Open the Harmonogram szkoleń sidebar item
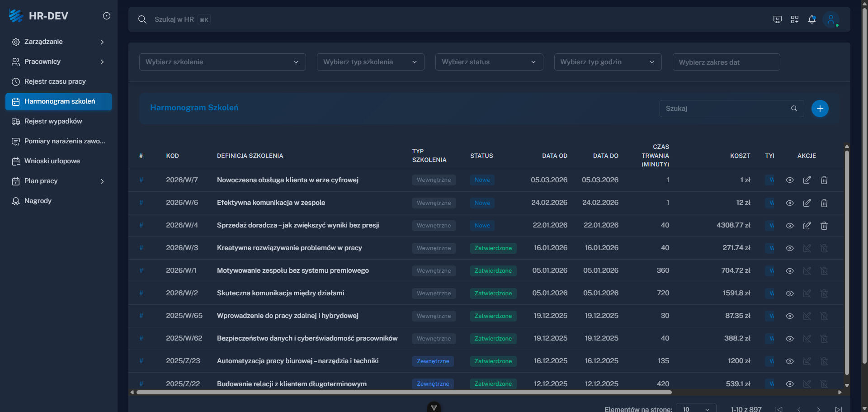Screen dimensions: 868x412 58,101
